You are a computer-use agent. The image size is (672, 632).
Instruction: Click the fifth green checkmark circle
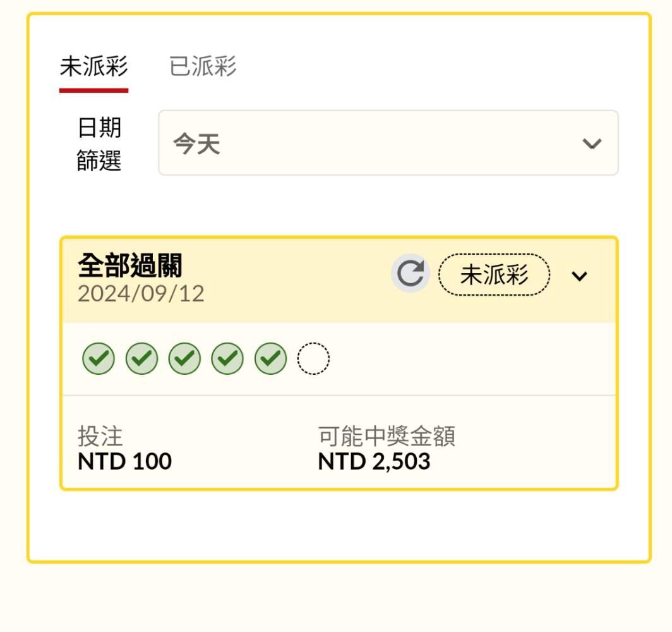271,359
